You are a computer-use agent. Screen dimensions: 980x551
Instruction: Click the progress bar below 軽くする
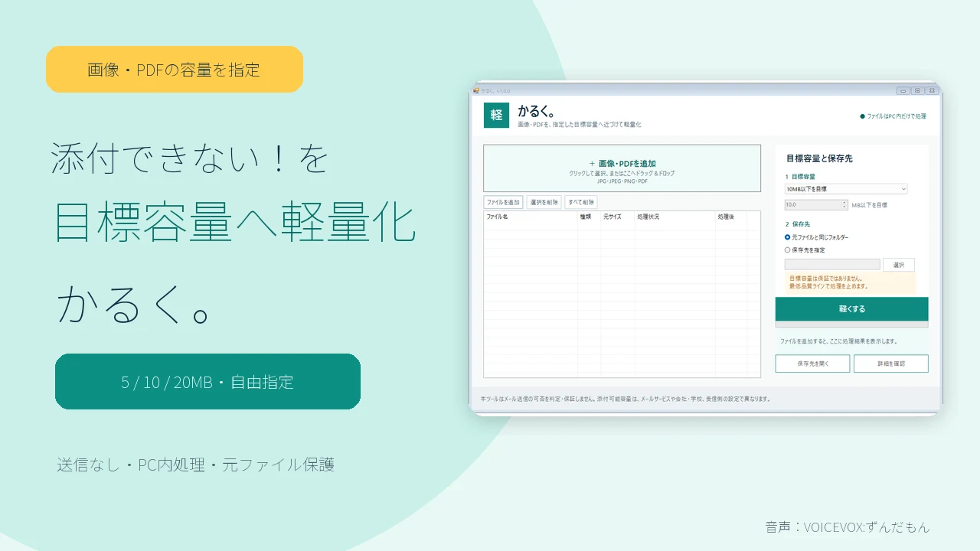coord(851,324)
